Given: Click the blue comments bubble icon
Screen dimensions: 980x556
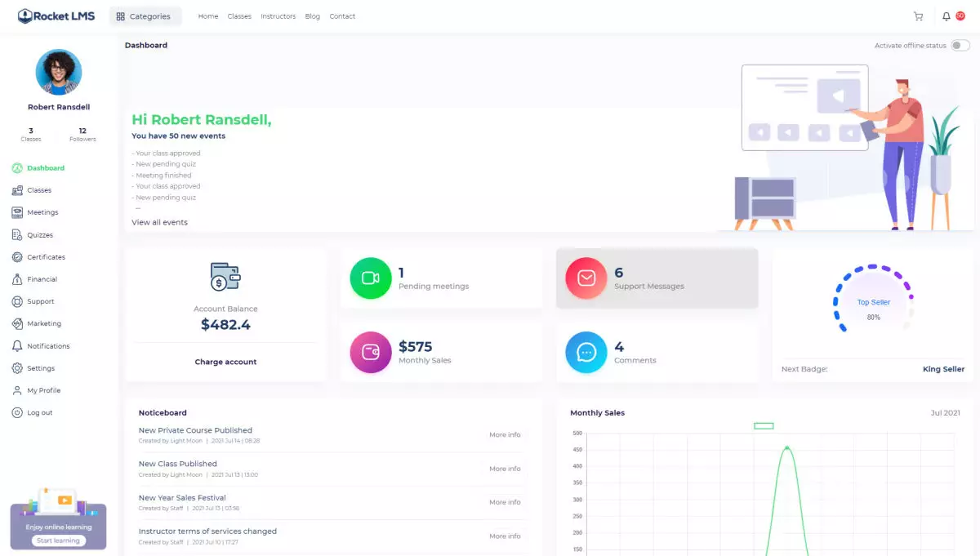Looking at the screenshot, I should pos(586,352).
